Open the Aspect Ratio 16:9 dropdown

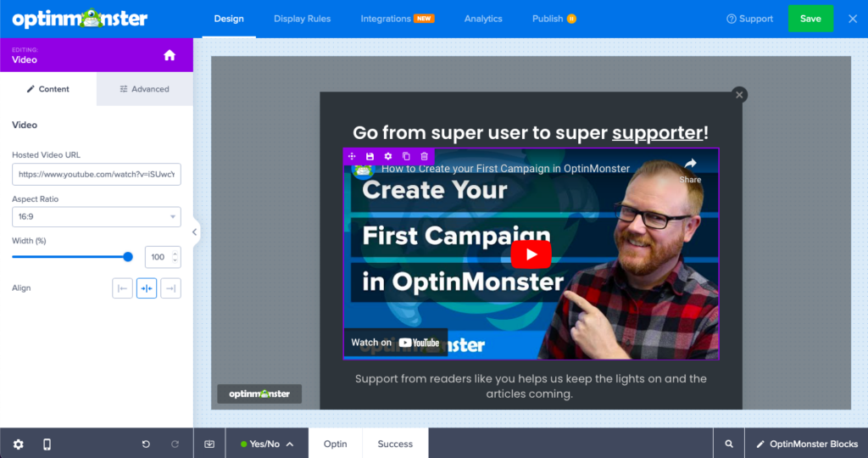coord(97,216)
